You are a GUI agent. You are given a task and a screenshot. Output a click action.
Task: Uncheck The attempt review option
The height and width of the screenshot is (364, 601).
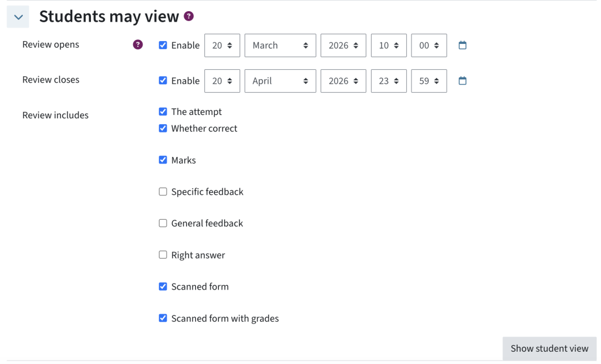163,111
